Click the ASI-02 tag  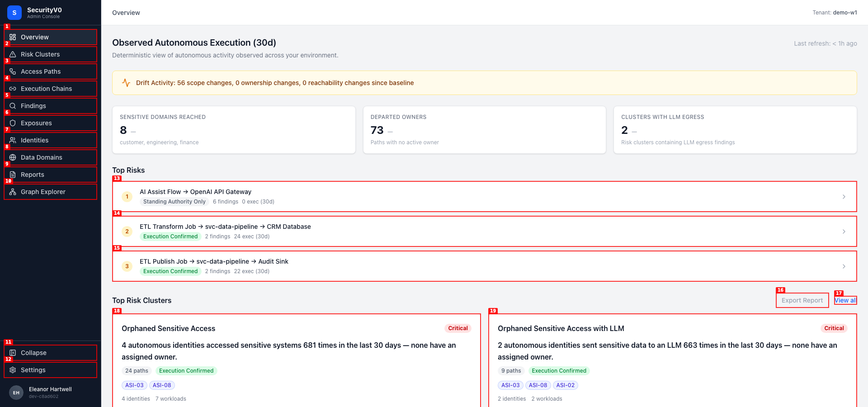[x=566, y=385]
